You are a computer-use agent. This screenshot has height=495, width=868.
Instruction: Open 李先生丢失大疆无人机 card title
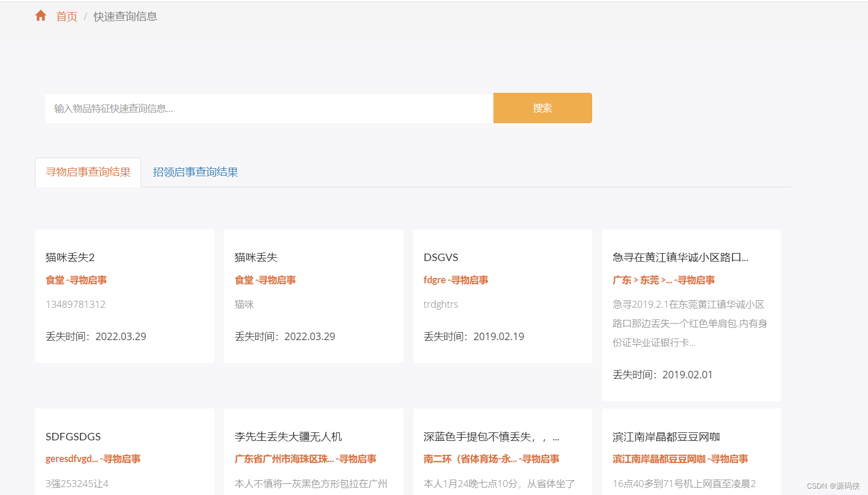click(288, 437)
